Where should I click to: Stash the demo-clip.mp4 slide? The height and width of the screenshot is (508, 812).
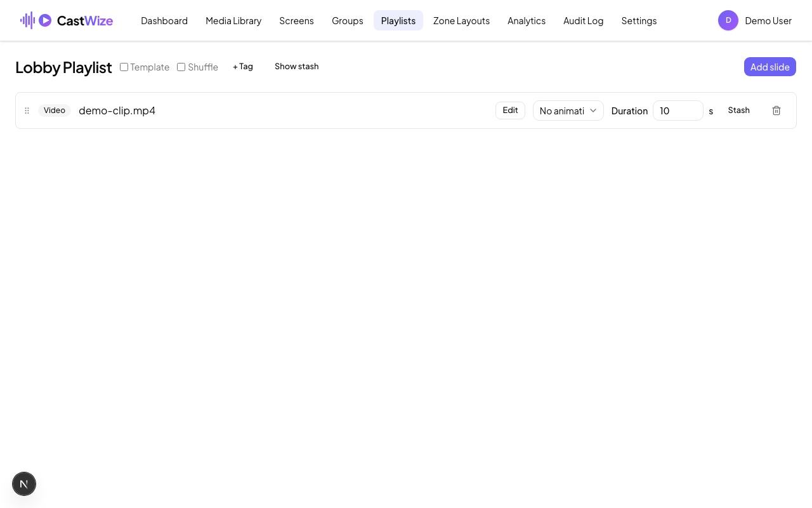point(739,110)
